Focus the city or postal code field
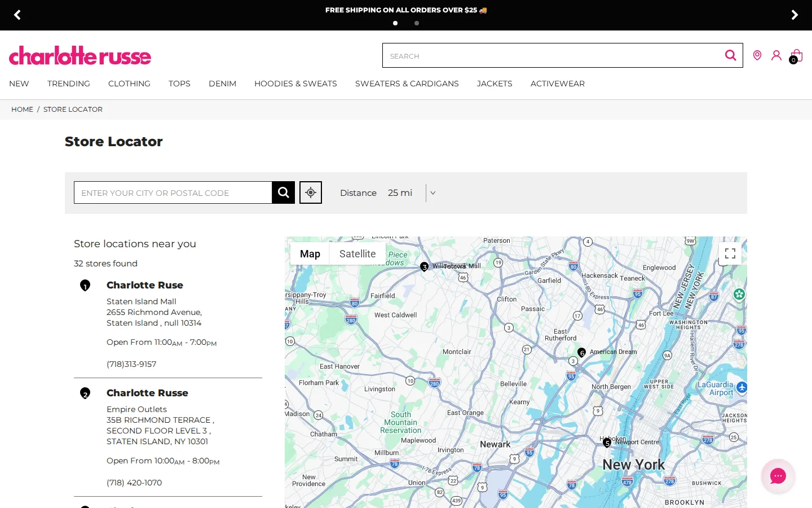 [173, 192]
